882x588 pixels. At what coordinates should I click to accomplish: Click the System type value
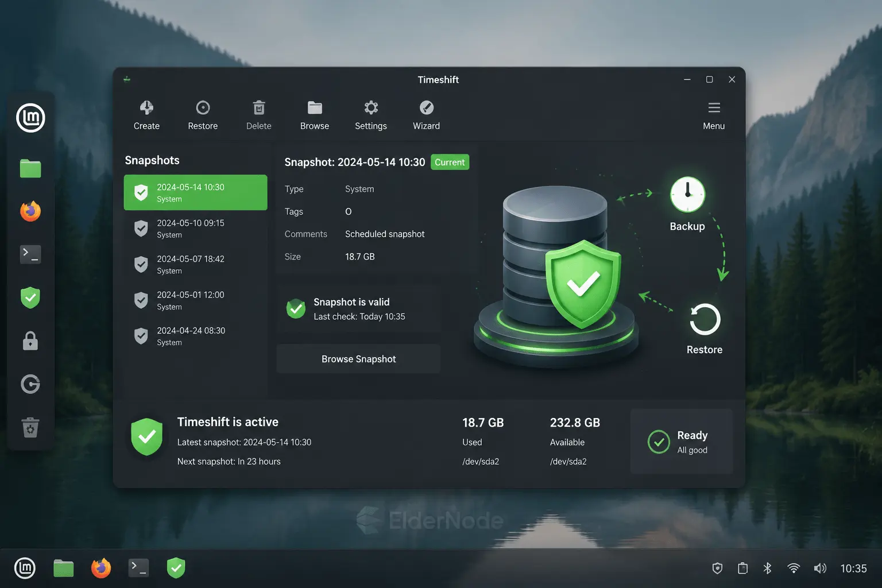pyautogui.click(x=359, y=189)
